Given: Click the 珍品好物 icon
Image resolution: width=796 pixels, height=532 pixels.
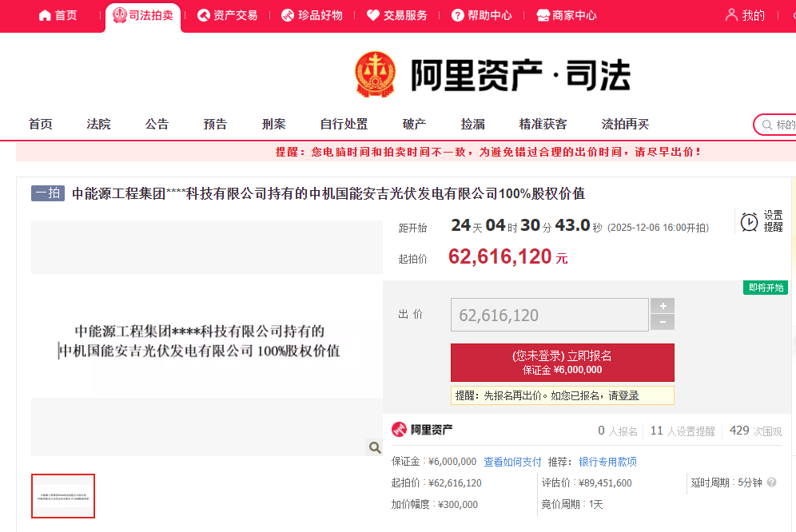Looking at the screenshot, I should point(288,16).
